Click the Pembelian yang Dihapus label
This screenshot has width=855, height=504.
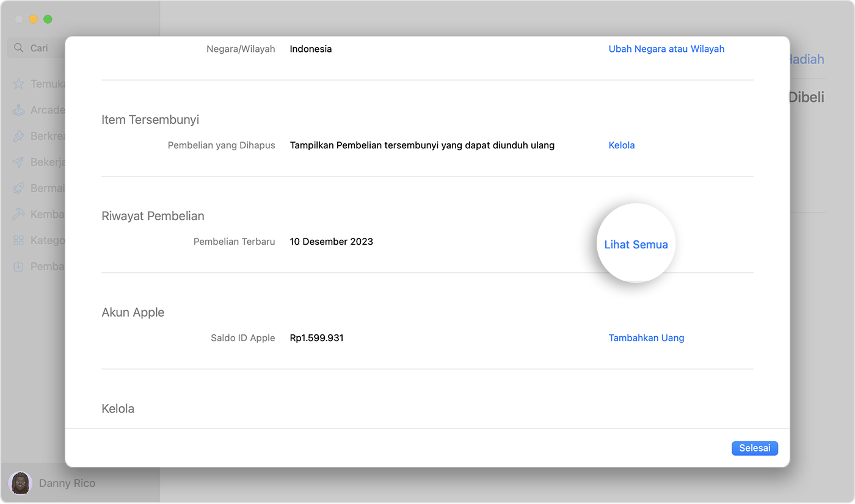click(222, 145)
